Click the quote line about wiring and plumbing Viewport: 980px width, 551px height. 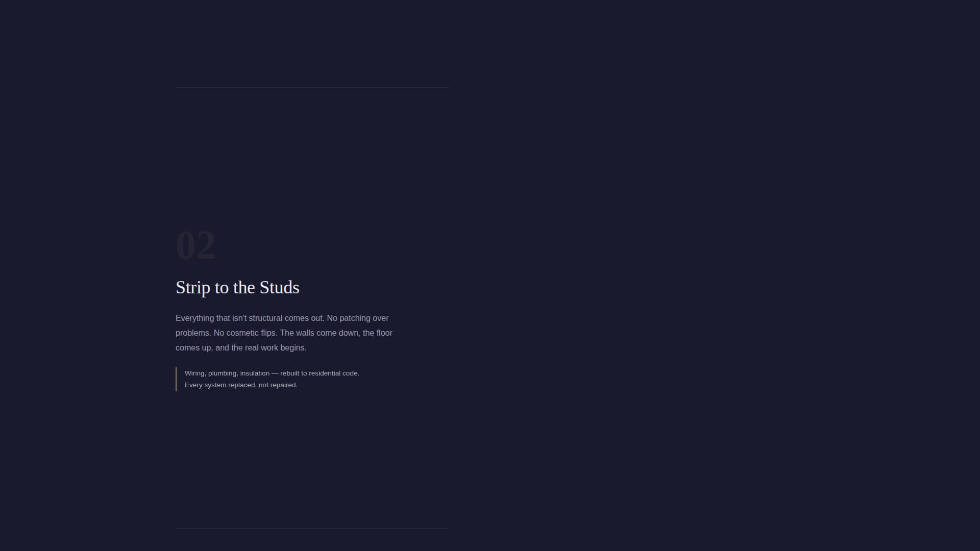coord(272,373)
